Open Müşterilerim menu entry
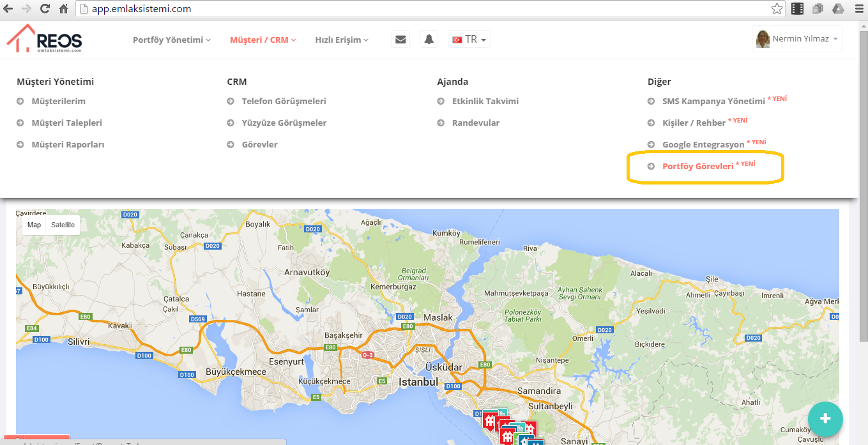 [x=58, y=101]
